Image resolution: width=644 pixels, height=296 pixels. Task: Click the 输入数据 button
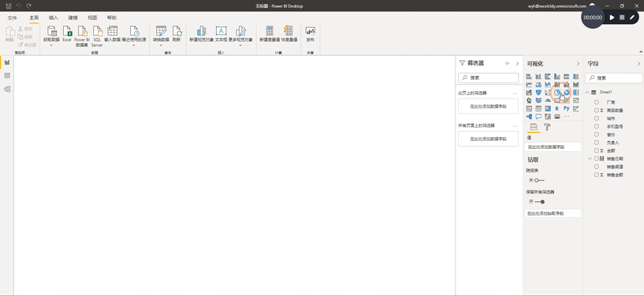point(112,34)
